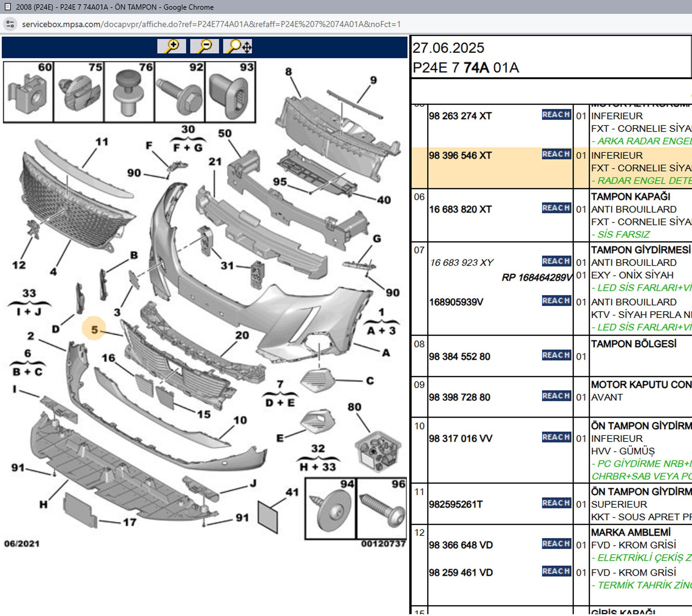Click REACH badge beside 98 317 016 VV
This screenshot has width=692, height=616.
coord(556,437)
